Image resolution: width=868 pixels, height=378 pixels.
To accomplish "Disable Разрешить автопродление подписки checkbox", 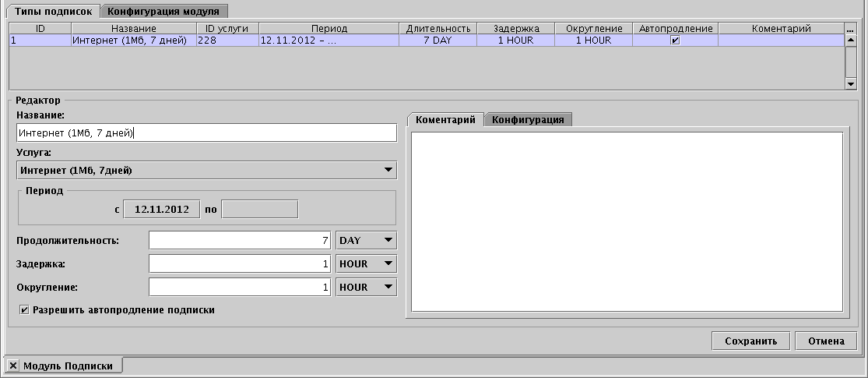I will pos(25,310).
